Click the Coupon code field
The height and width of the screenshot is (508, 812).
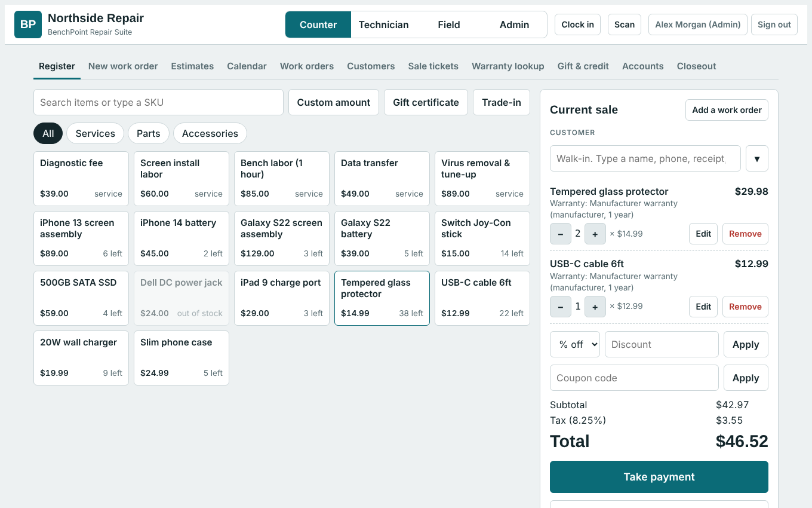point(634,378)
